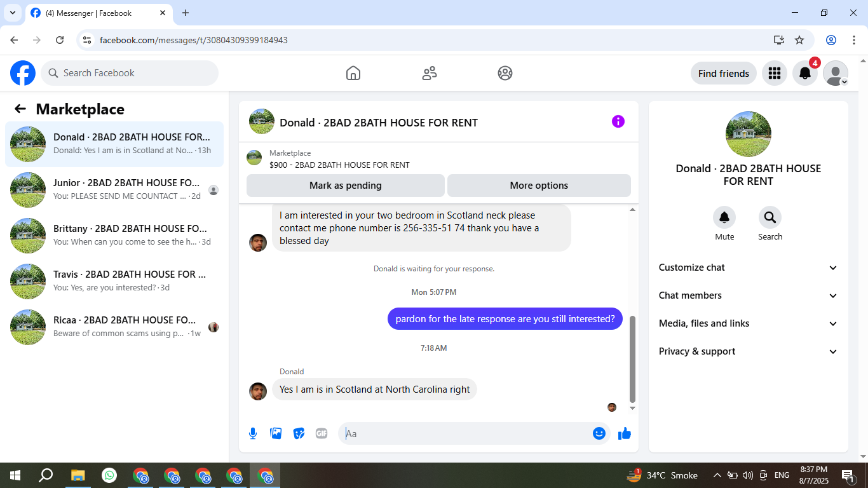Select the Messenger | Facebook browser tab
This screenshot has width=868, height=488.
98,13
